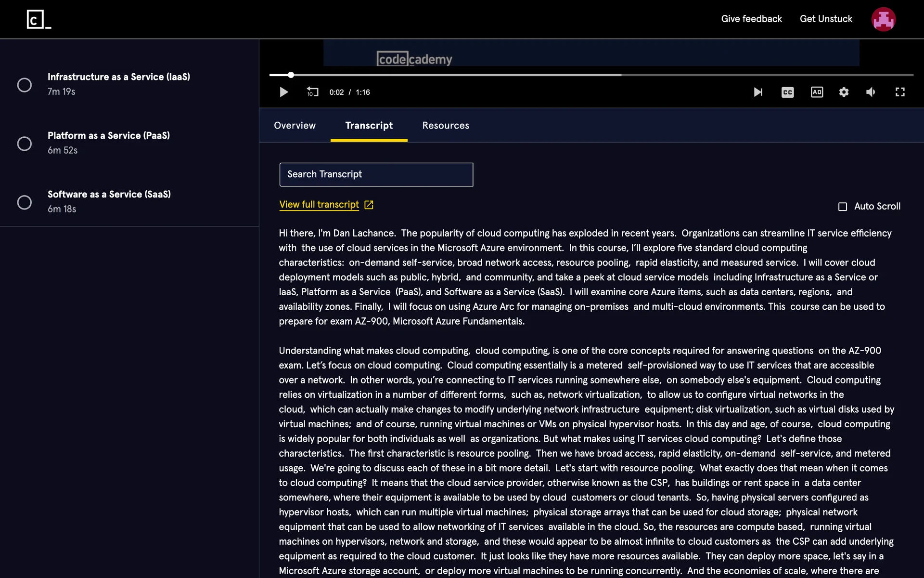The image size is (924, 578).
Task: Enter fullscreen mode
Action: (x=900, y=92)
